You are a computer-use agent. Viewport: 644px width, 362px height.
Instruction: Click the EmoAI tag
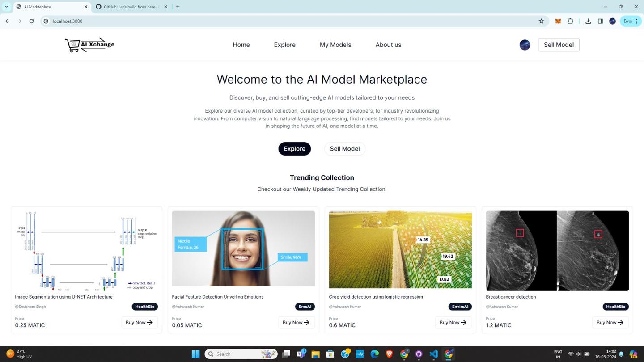click(305, 307)
